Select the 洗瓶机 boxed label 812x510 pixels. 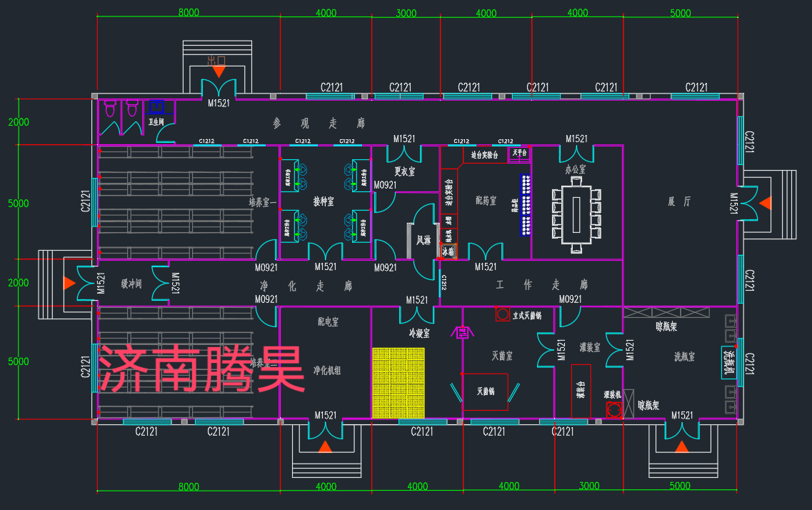tap(728, 362)
